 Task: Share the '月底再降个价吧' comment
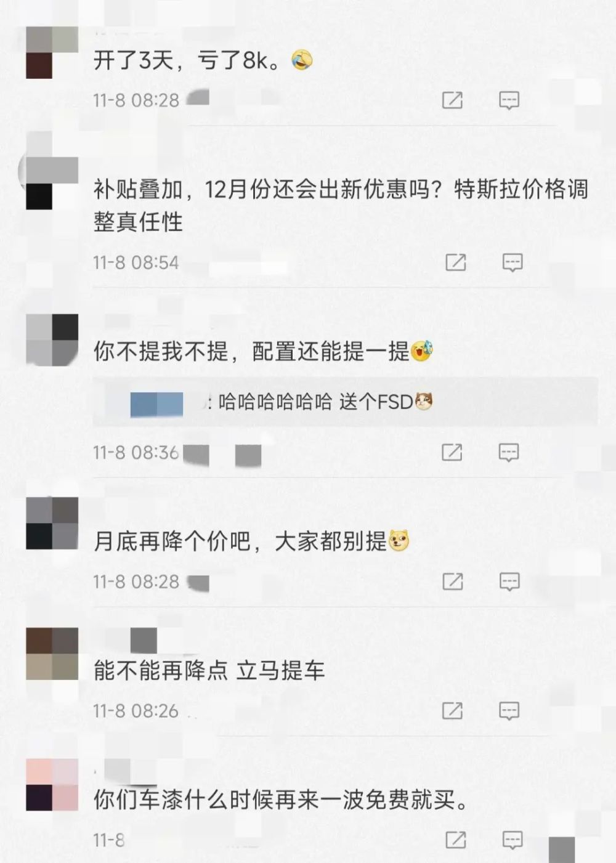pyautogui.click(x=452, y=581)
